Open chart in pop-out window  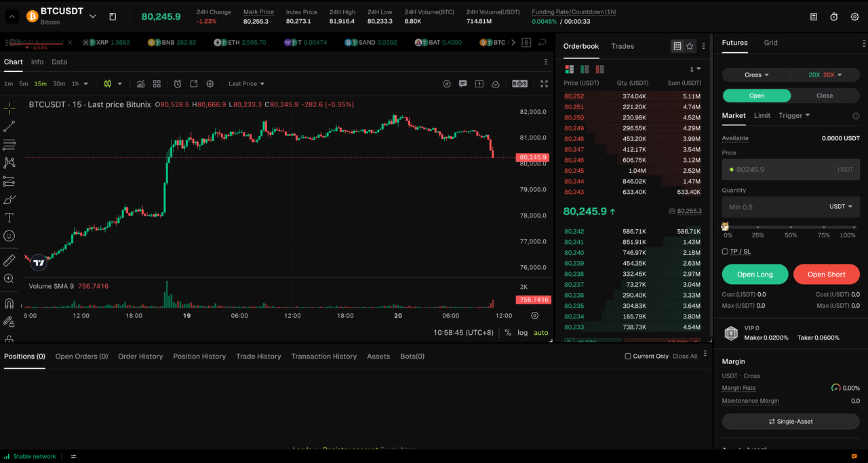[x=194, y=84]
